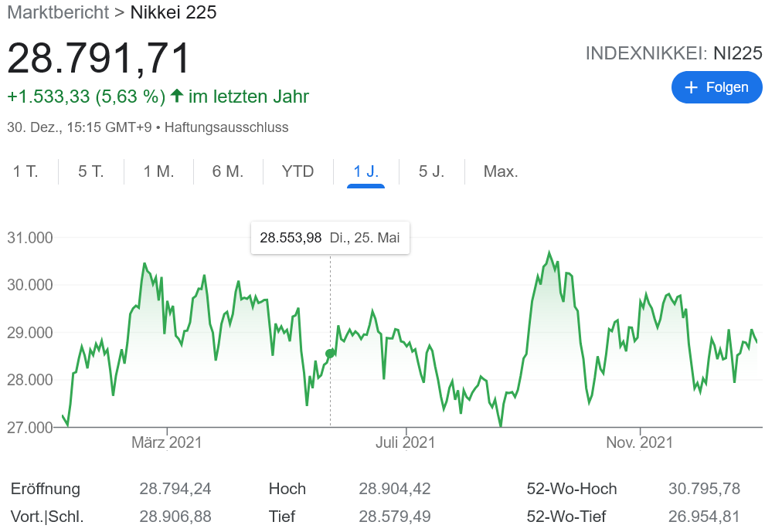
Task: Select the 1 T. time range tab
Action: (25, 171)
